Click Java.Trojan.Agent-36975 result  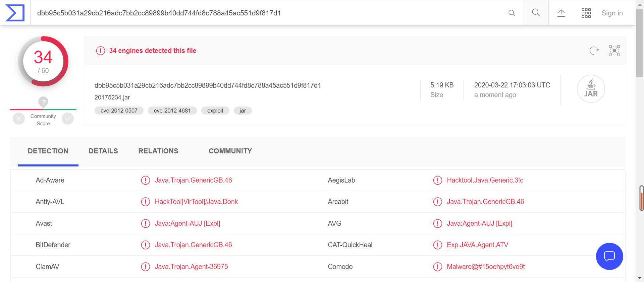(191, 267)
